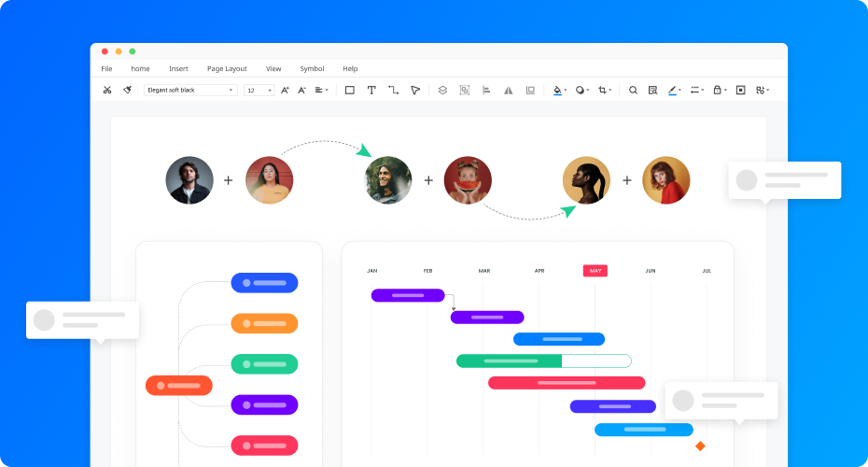Image resolution: width=868 pixels, height=467 pixels.
Task: Select the format painter brush icon
Action: [127, 90]
